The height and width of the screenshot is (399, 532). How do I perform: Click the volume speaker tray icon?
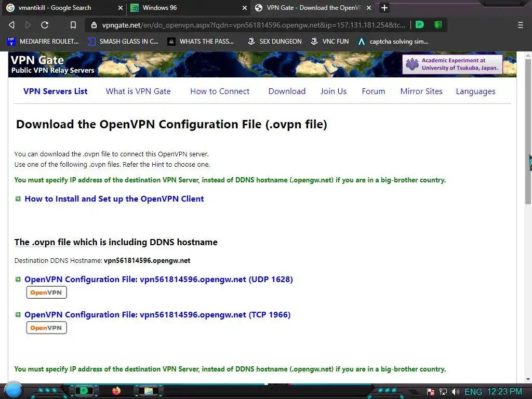(x=455, y=392)
